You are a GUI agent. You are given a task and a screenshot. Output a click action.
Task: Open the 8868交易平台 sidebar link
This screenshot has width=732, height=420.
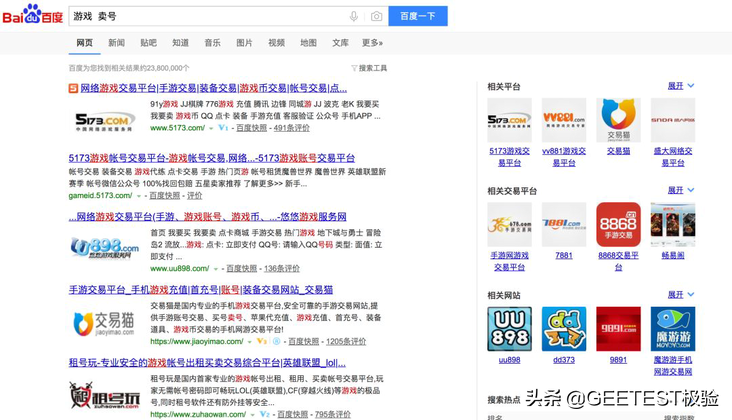click(619, 261)
